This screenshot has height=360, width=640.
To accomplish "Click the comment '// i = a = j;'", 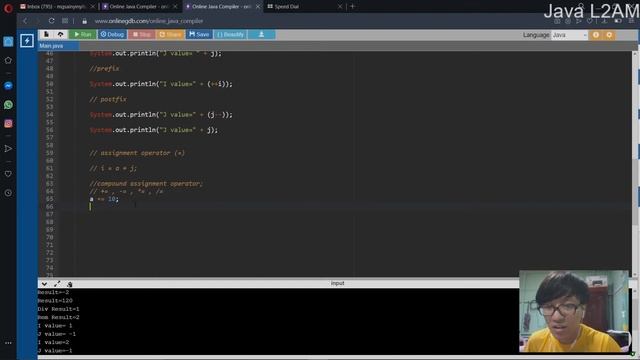I will coord(113,168).
